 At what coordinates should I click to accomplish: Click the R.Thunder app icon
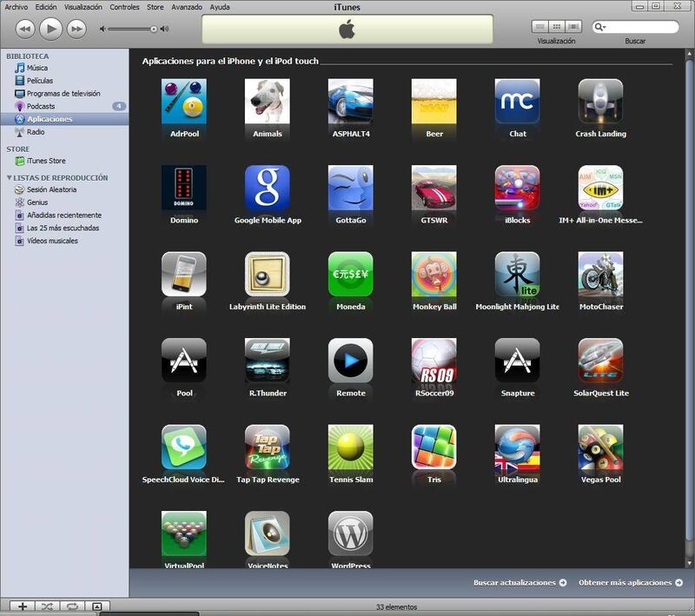click(268, 361)
